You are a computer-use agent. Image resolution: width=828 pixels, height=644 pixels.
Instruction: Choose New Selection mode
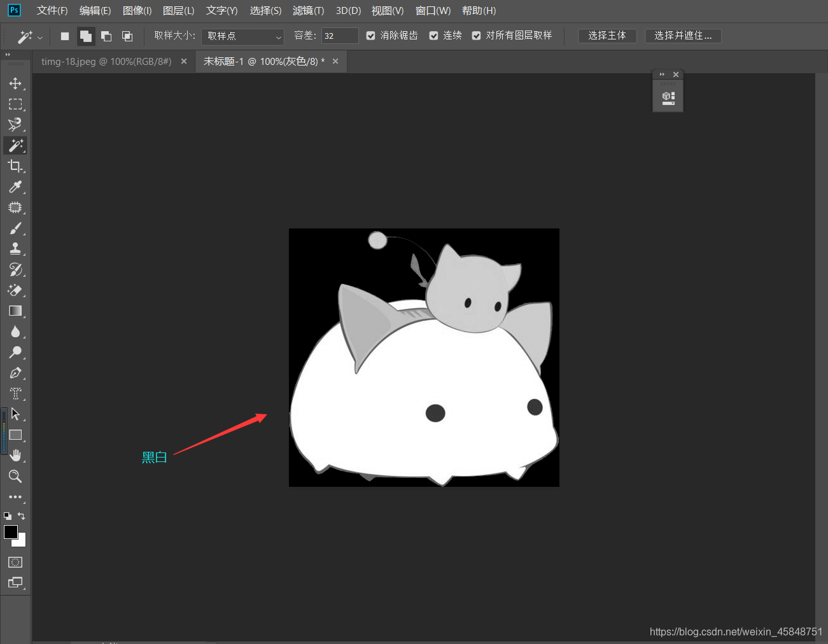[x=65, y=36]
